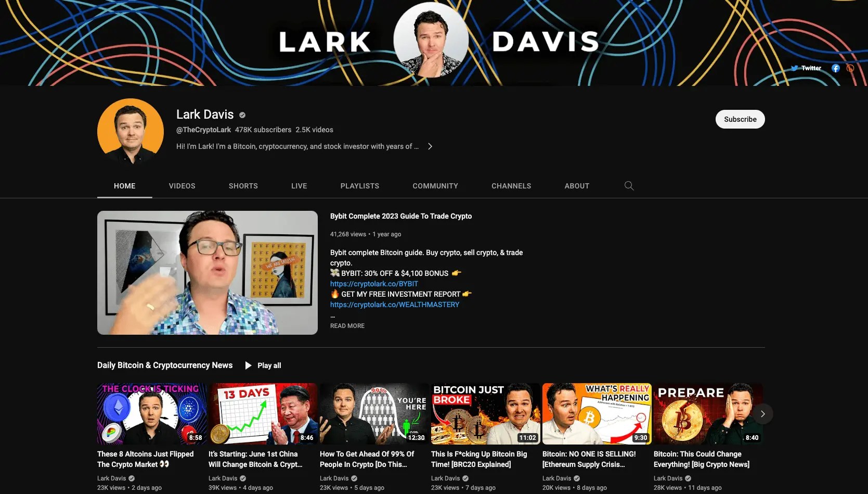This screenshot has width=868, height=494.
Task: Open the Bitcoin Just Broke video
Action: coord(484,414)
